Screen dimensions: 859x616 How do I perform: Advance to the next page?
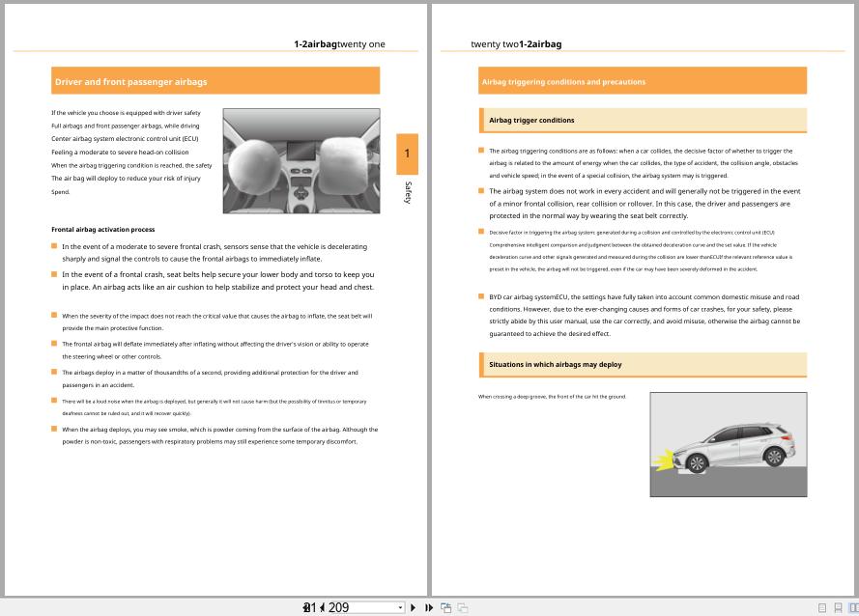[413, 607]
